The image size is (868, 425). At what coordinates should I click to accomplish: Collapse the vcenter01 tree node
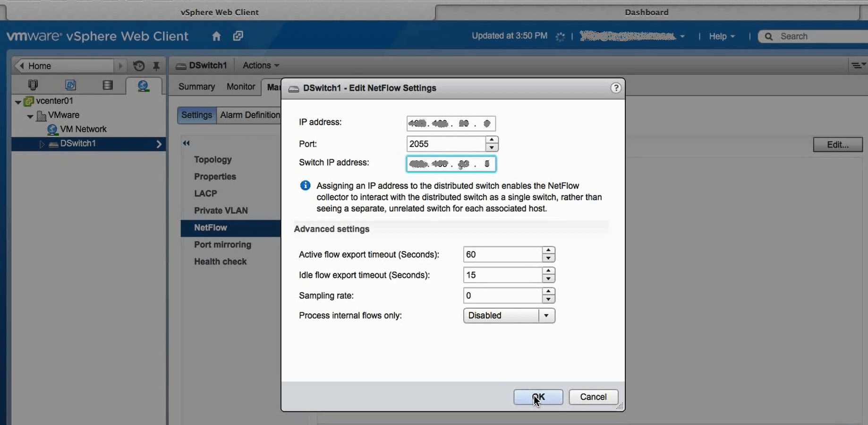coord(18,102)
